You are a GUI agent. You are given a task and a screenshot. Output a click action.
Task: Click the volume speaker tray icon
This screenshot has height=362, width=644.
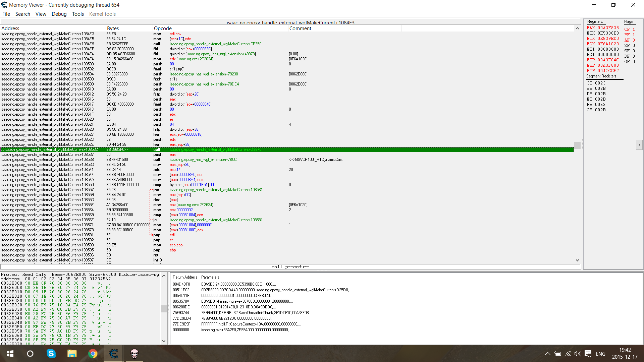tap(577, 354)
